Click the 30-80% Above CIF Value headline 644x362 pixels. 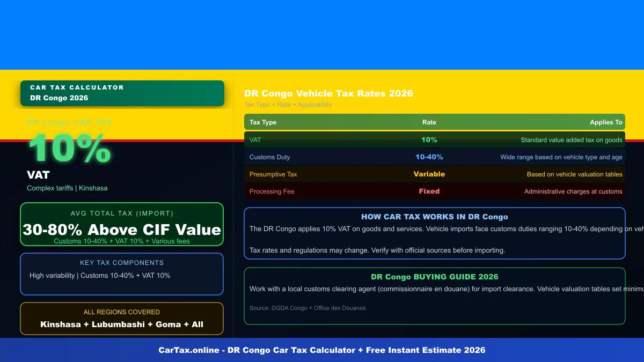click(121, 230)
